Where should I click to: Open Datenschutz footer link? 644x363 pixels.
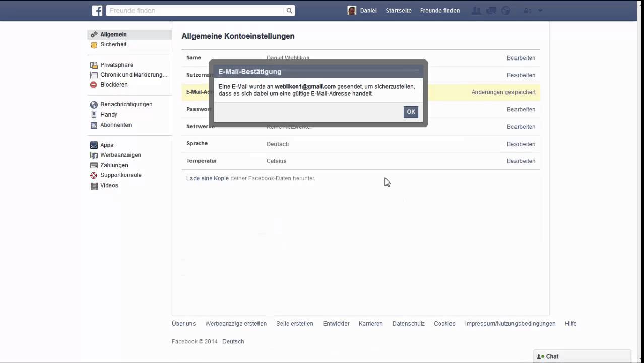pyautogui.click(x=408, y=324)
